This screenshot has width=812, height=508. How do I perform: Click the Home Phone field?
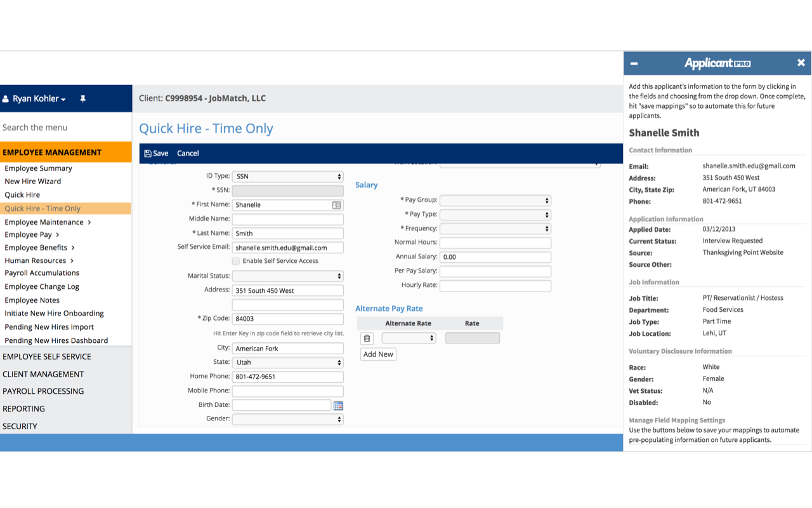click(287, 377)
